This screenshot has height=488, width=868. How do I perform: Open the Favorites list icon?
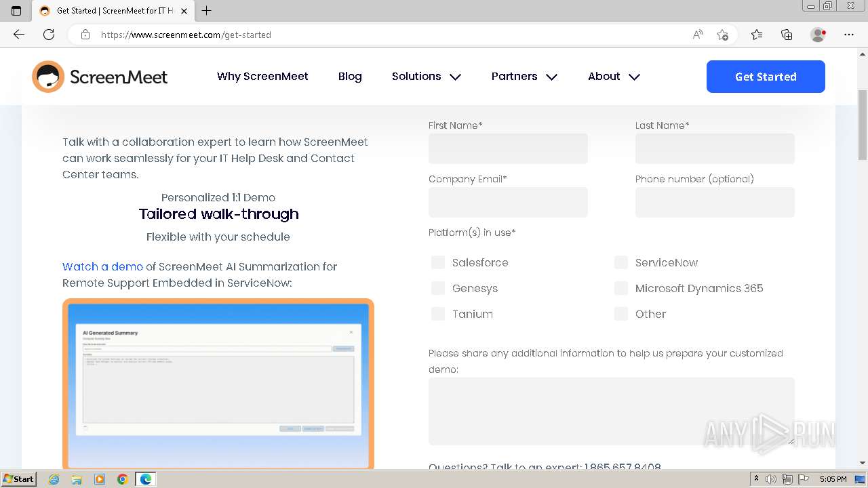click(757, 35)
